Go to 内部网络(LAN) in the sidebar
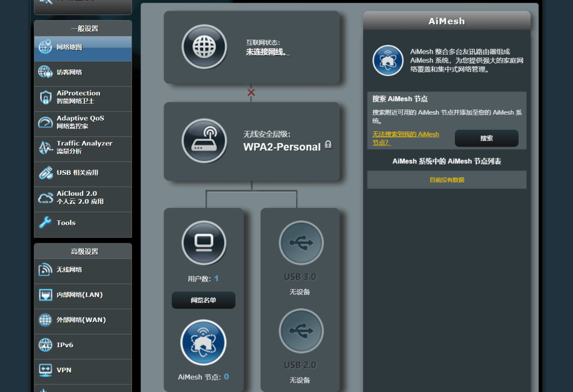Screen dimensions: 573x392 (83, 295)
